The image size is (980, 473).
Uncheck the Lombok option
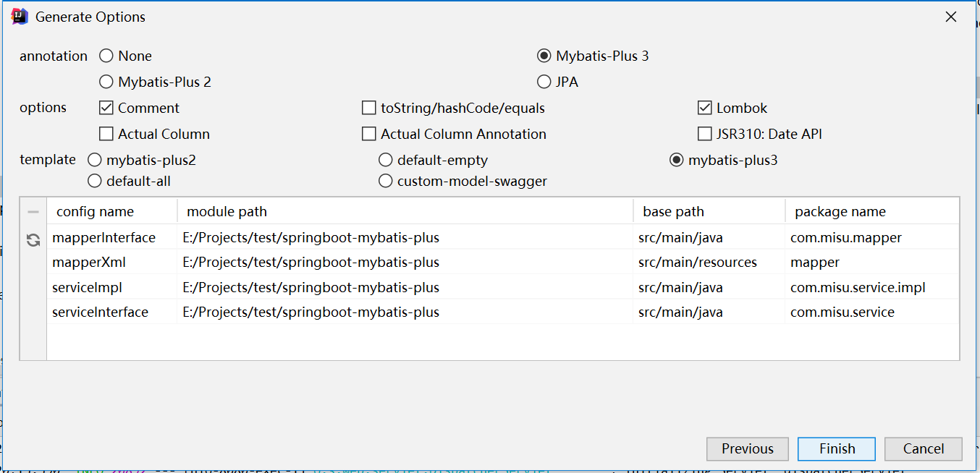pyautogui.click(x=705, y=108)
